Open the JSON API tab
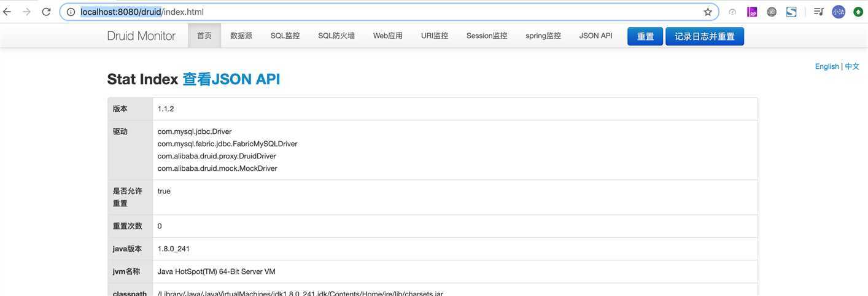The height and width of the screenshot is (296, 868). point(596,36)
